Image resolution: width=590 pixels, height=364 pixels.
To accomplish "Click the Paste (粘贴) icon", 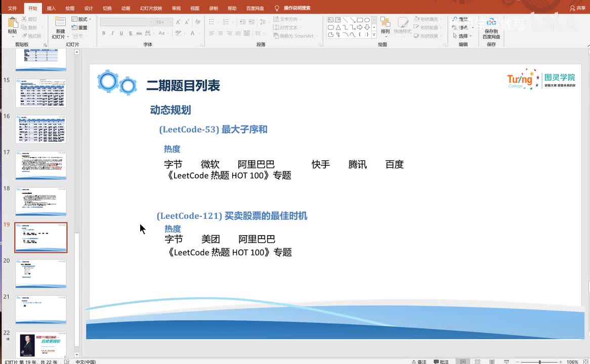I will click(13, 23).
